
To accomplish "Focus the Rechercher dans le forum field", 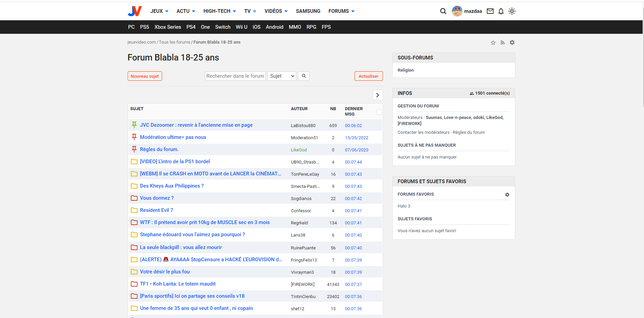I will [235, 76].
